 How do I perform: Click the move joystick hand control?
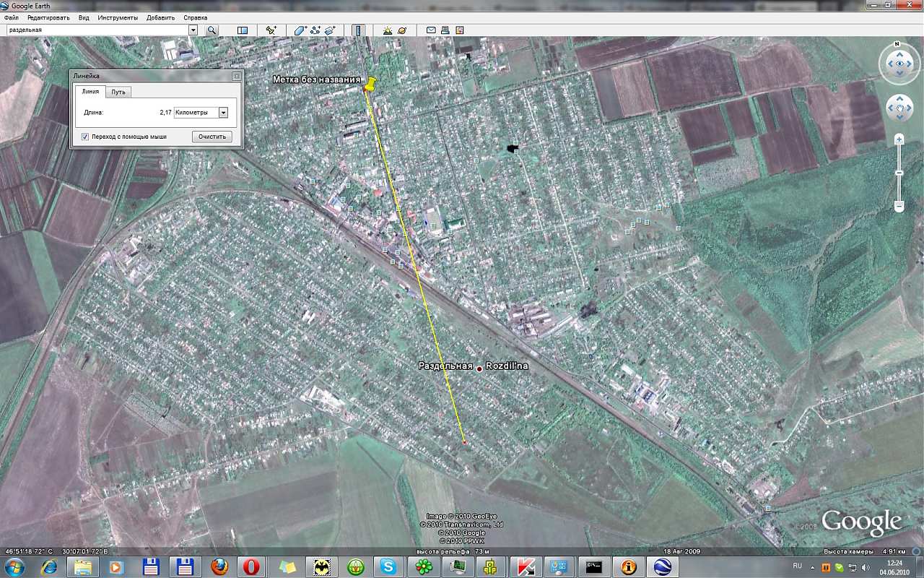pos(899,109)
